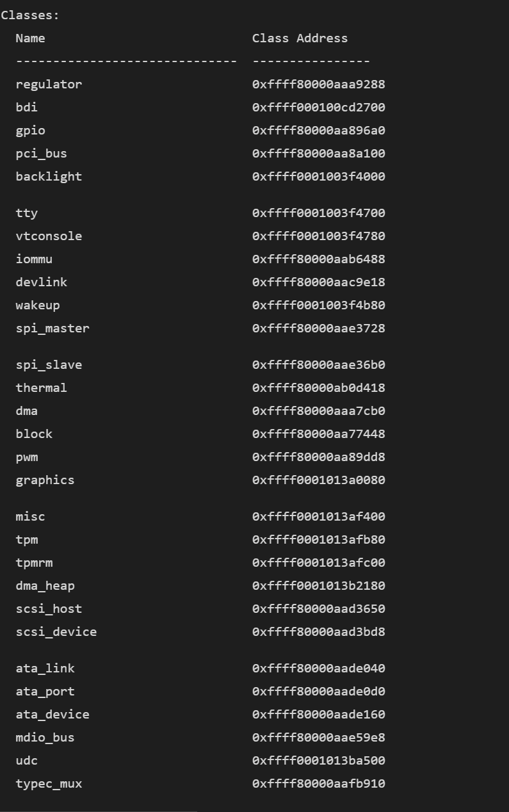Select the 'devlink' class name
Image resolution: width=509 pixels, height=812 pixels.
point(41,282)
